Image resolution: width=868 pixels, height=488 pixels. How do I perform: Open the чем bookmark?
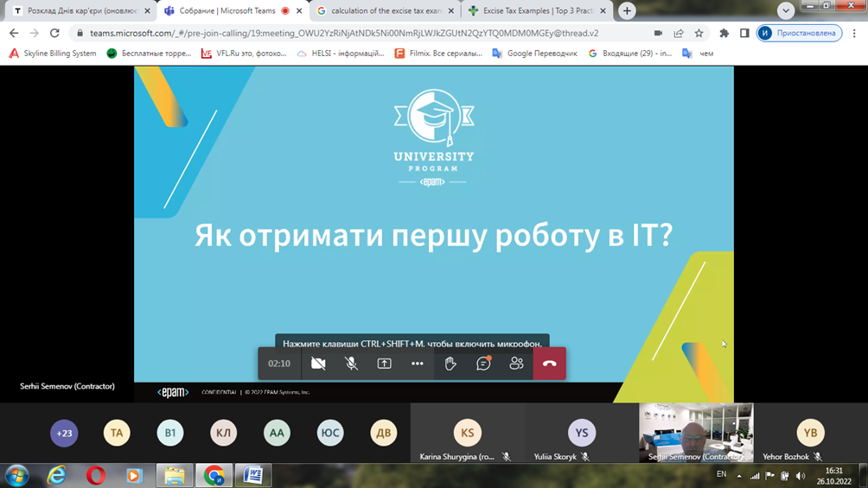pyautogui.click(x=698, y=54)
